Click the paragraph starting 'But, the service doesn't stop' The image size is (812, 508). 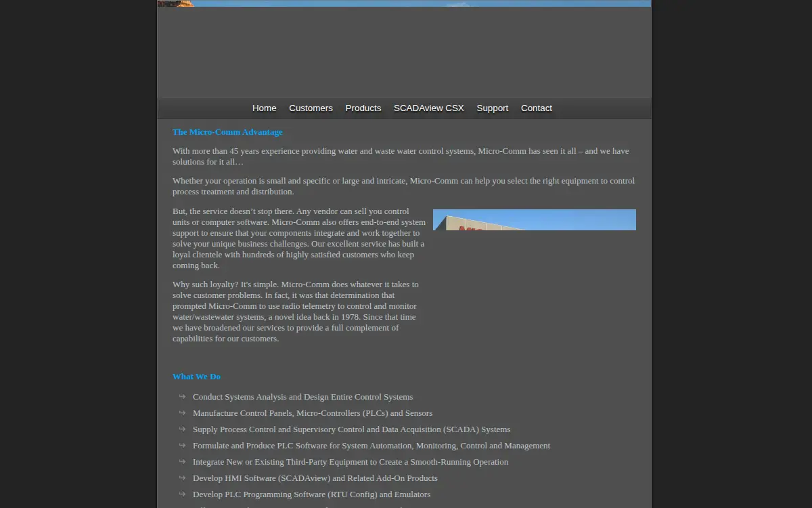tap(299, 238)
